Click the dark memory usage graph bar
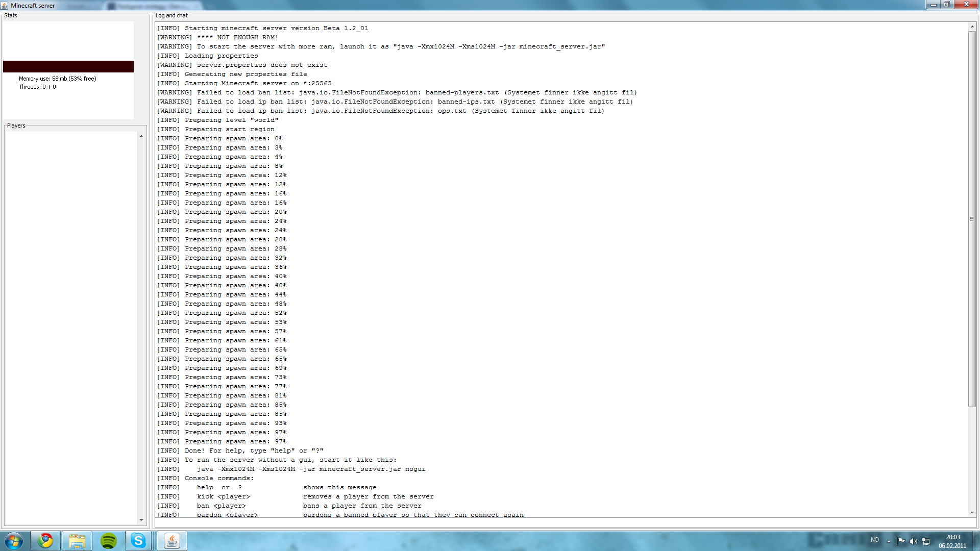Viewport: 980px width, 551px height. [x=68, y=66]
